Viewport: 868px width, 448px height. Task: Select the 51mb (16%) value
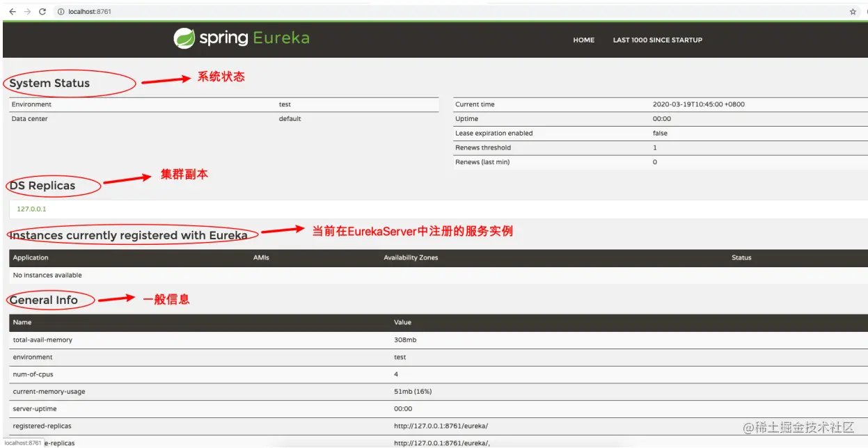point(413,392)
